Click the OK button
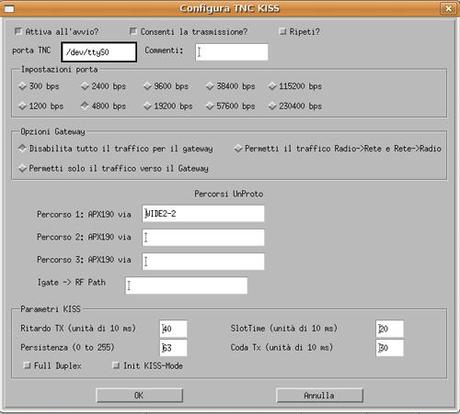460x414 pixels. click(x=139, y=395)
